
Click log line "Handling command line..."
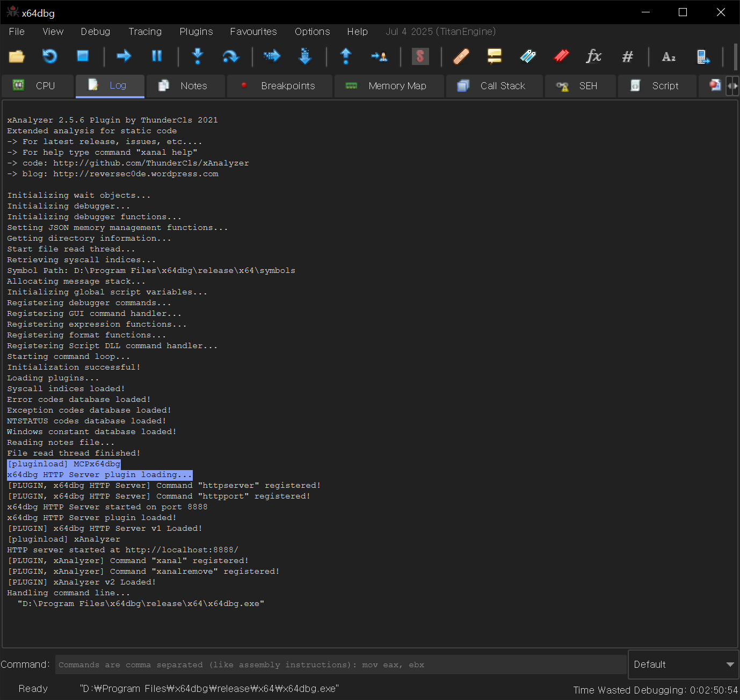[x=68, y=593]
